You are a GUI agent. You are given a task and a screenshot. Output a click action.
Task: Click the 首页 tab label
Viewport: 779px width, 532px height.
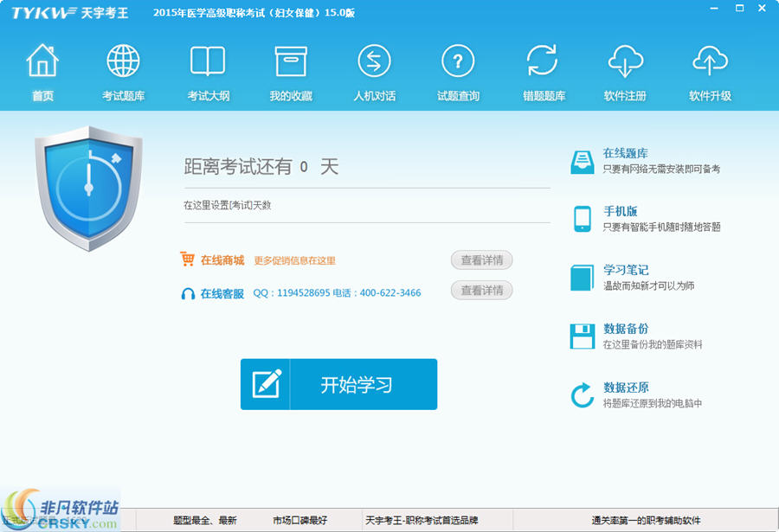(42, 96)
